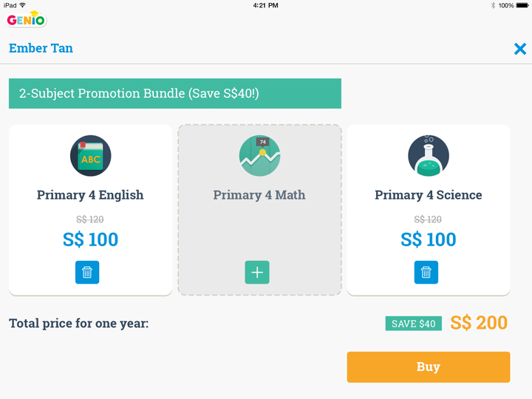Click the Primary 4 Science flask icon
This screenshot has height=399, width=532.
[429, 156]
